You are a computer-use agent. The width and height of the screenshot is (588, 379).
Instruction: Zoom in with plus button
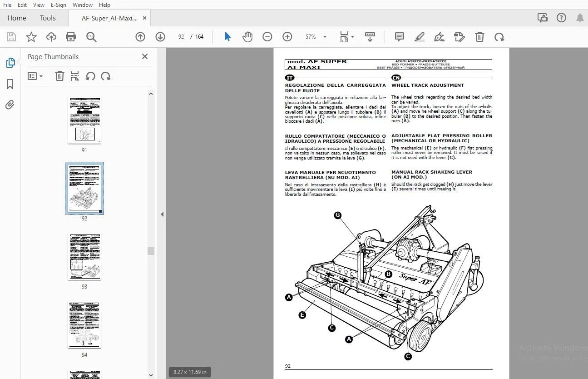pyautogui.click(x=287, y=37)
